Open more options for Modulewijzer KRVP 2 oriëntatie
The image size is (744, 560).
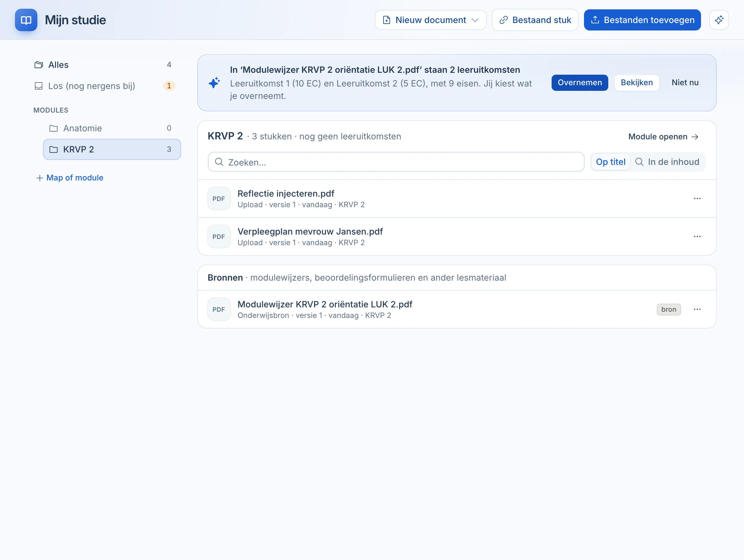(x=697, y=309)
